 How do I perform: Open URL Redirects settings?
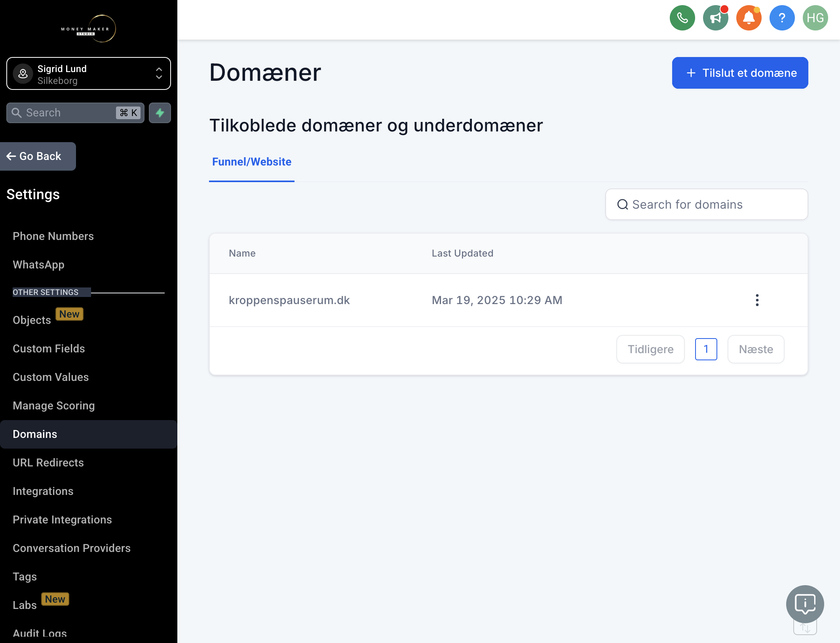click(48, 463)
